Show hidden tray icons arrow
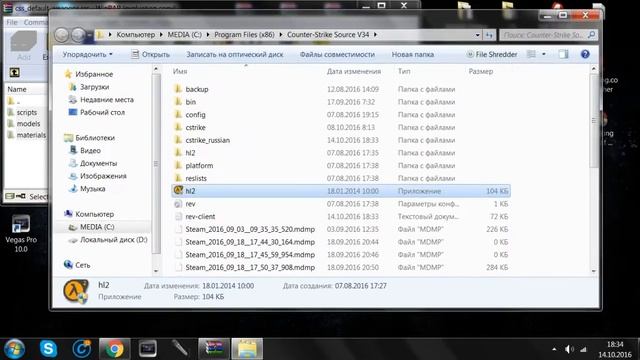This screenshot has width=640, height=360. [554, 349]
